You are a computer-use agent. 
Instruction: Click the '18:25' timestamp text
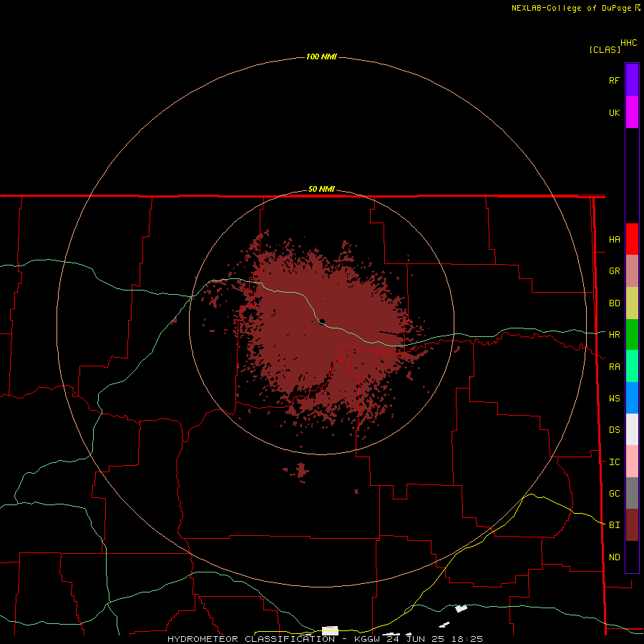tap(467, 639)
